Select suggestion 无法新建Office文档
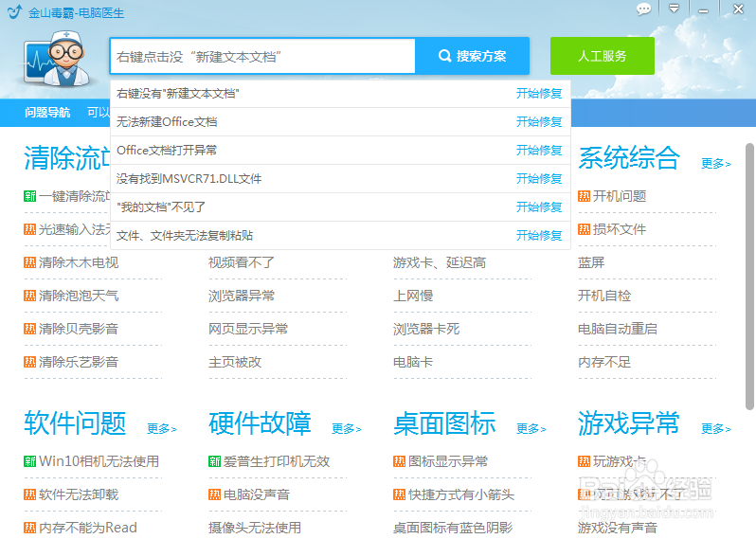This screenshot has width=756, height=539. point(167,122)
